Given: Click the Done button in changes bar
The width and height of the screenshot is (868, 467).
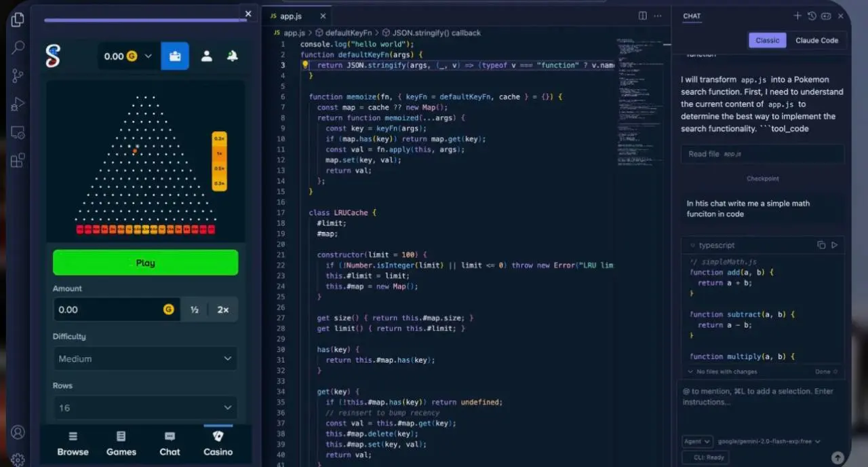Looking at the screenshot, I should pyautogui.click(x=826, y=372).
